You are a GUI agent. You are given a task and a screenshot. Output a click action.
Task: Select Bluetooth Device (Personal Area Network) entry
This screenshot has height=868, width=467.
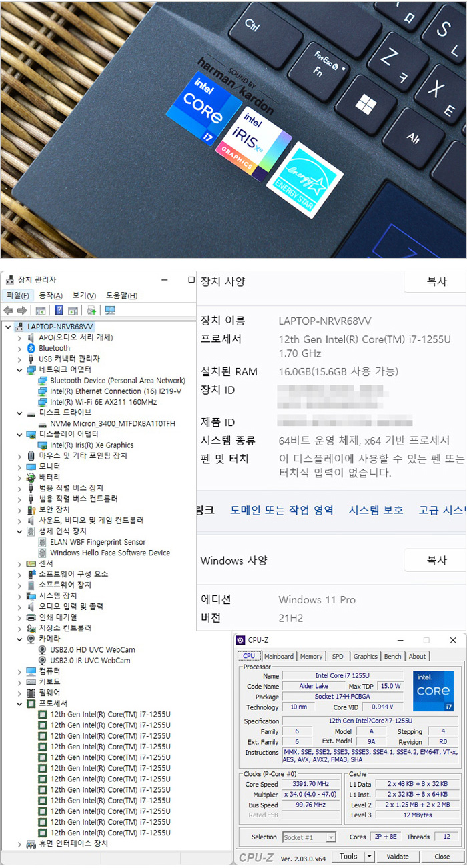[x=118, y=381]
